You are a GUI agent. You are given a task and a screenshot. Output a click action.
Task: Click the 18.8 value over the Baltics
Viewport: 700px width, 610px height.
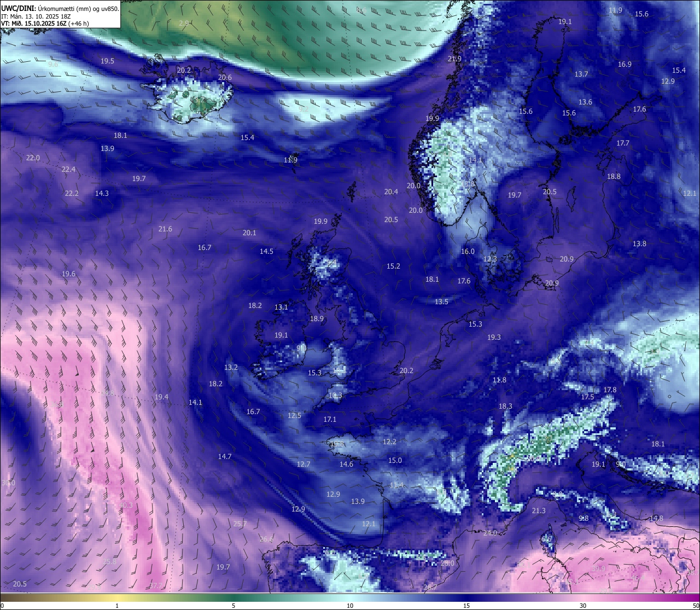pyautogui.click(x=614, y=177)
